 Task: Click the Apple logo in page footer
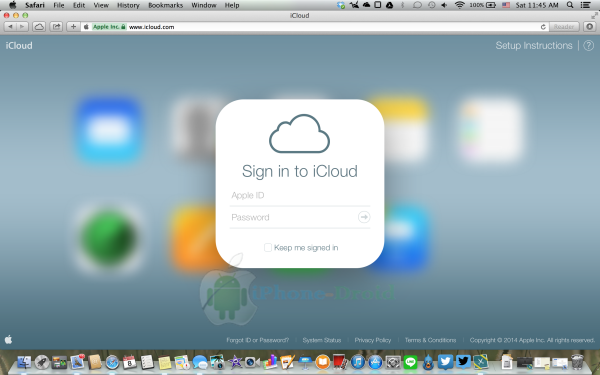[x=8, y=339]
